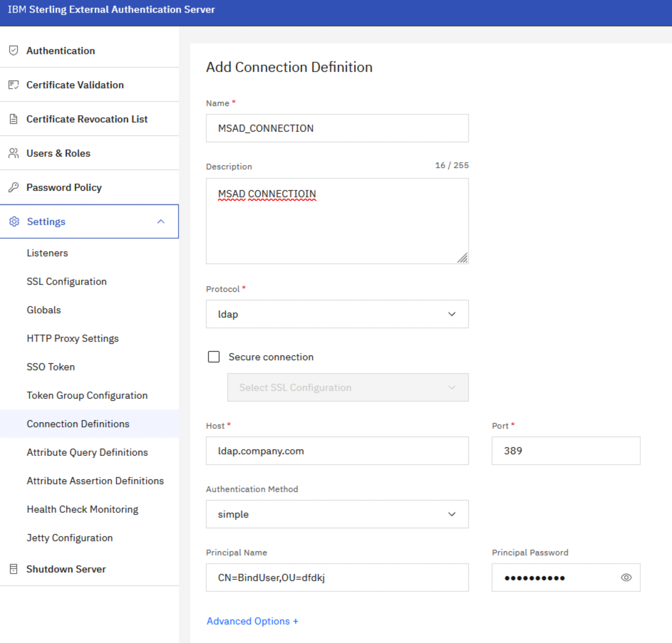Select Connection Definitions submenu item
This screenshot has height=643, width=672.
(x=89, y=424)
